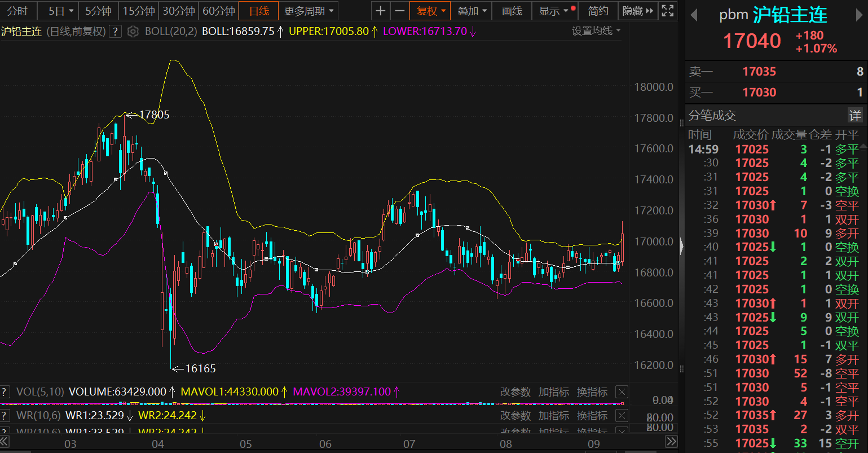
Task: Click the zoom out minus button
Action: point(400,11)
